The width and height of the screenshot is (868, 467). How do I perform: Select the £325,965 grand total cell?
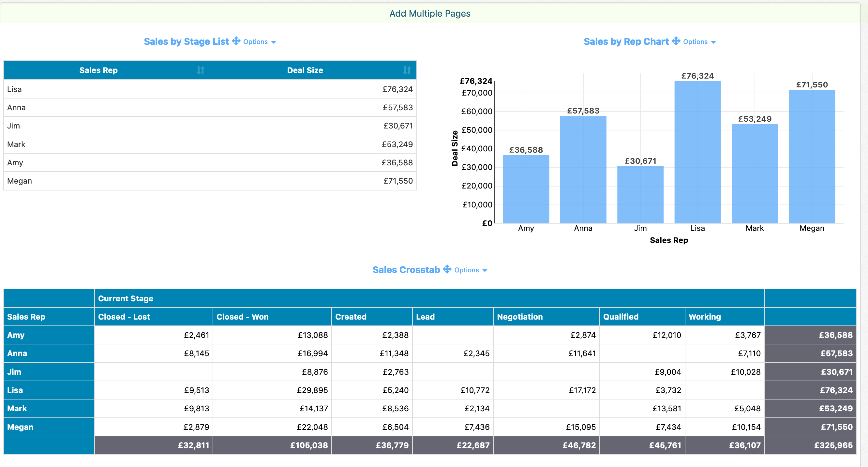pos(835,445)
